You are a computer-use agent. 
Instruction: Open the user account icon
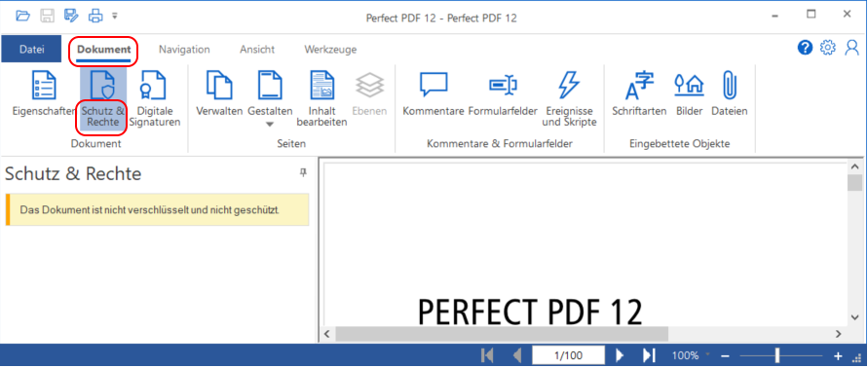pos(851,48)
